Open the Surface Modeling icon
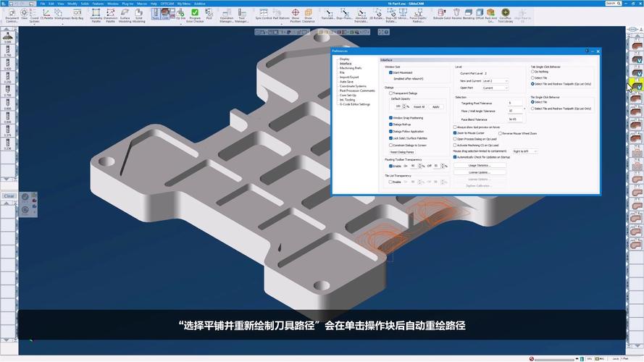This screenshot has width=644, height=362. pos(125,14)
